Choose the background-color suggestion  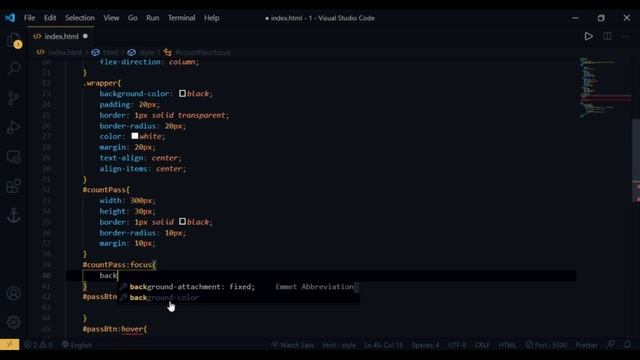pyautogui.click(x=239, y=298)
